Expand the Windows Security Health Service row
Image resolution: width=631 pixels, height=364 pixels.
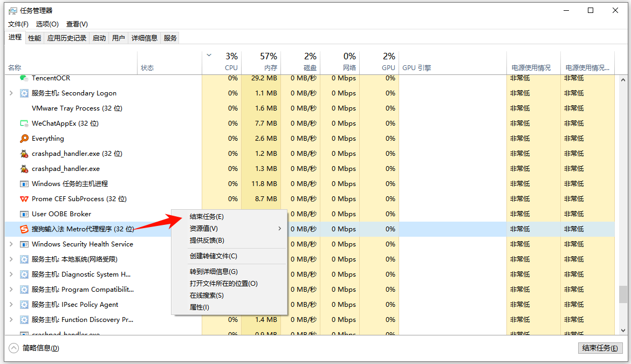(x=11, y=244)
